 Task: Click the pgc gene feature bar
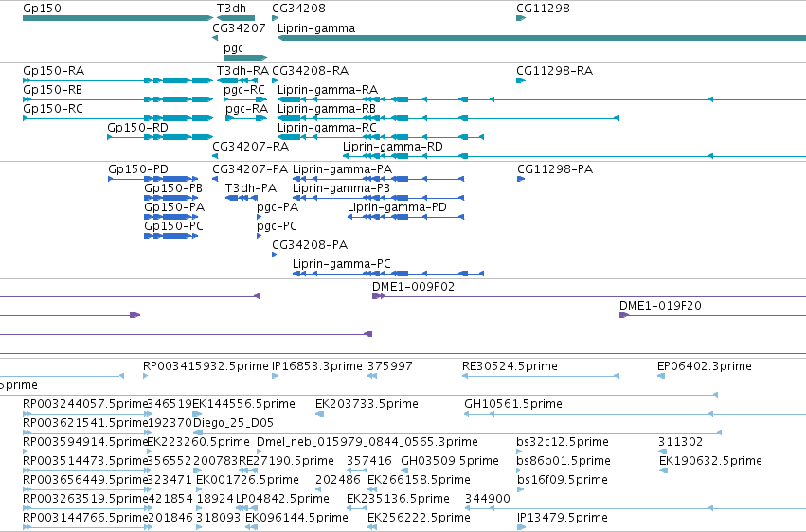tap(245, 58)
